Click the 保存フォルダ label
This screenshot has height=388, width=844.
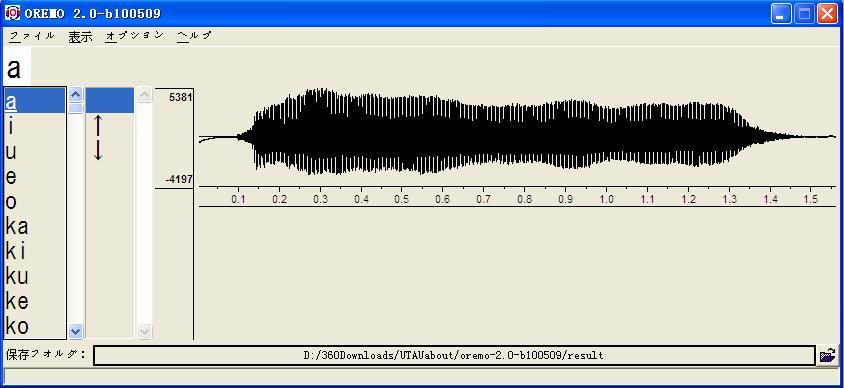[x=46, y=355]
